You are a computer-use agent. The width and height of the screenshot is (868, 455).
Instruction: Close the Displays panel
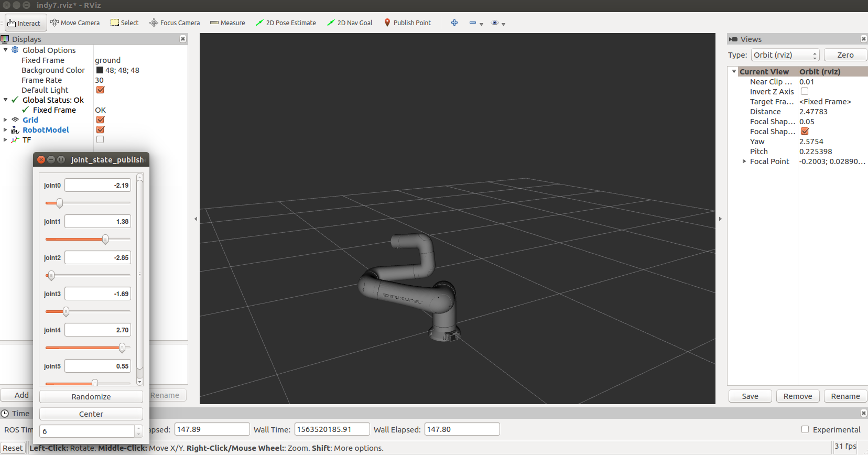pyautogui.click(x=183, y=39)
